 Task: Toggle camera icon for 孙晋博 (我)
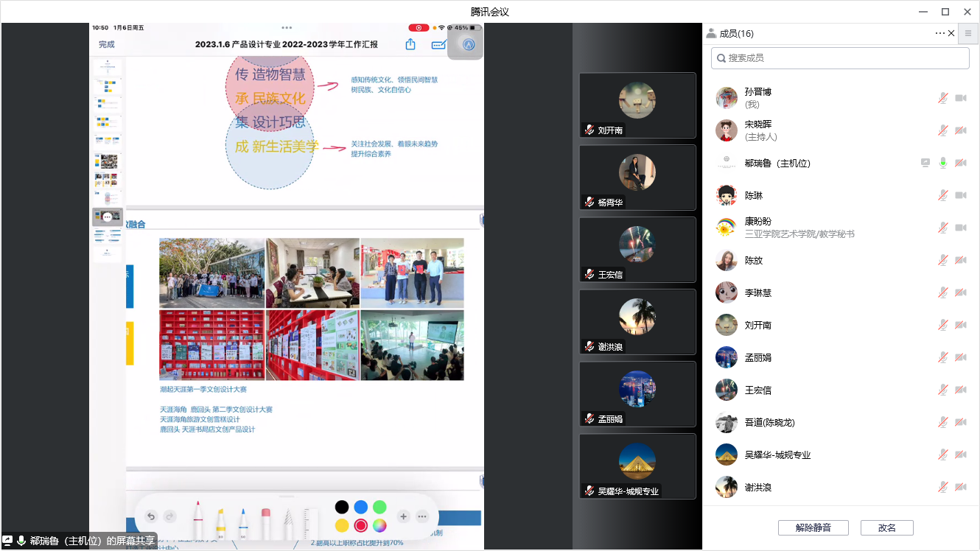(961, 98)
